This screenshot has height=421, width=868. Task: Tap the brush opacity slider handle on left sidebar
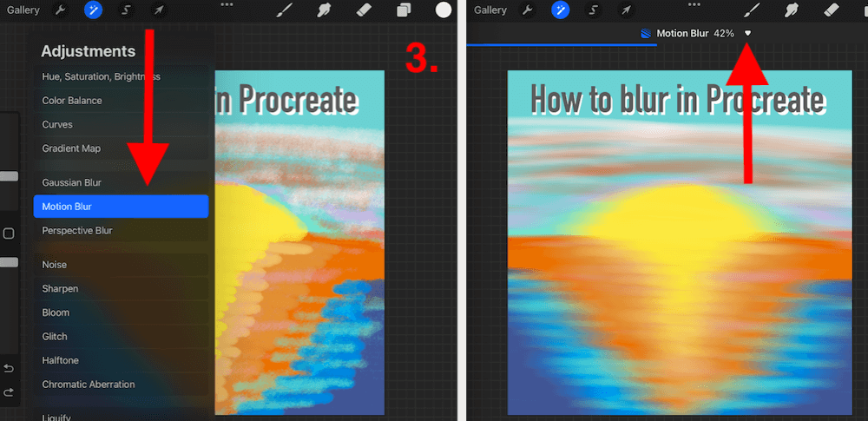9,262
